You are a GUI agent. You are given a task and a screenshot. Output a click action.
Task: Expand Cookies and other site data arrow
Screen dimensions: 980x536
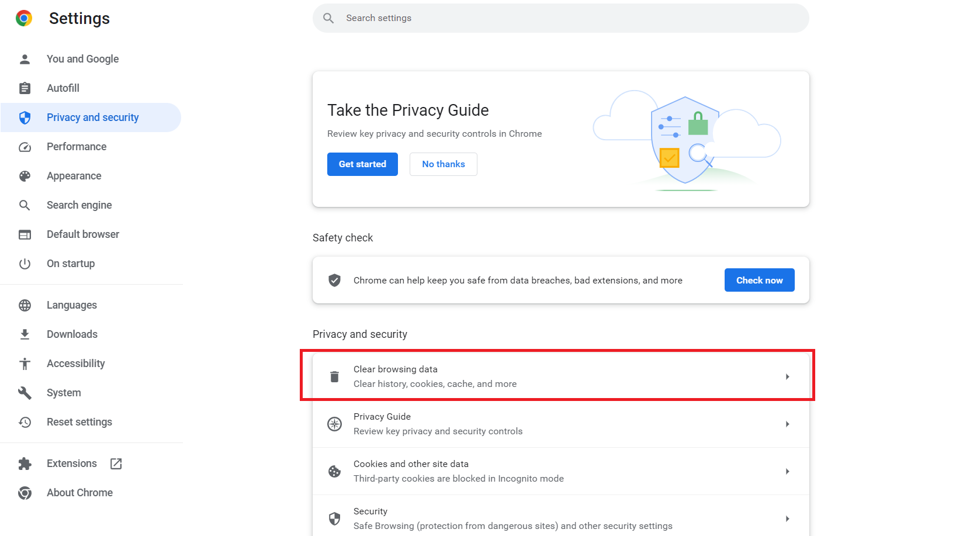(787, 471)
